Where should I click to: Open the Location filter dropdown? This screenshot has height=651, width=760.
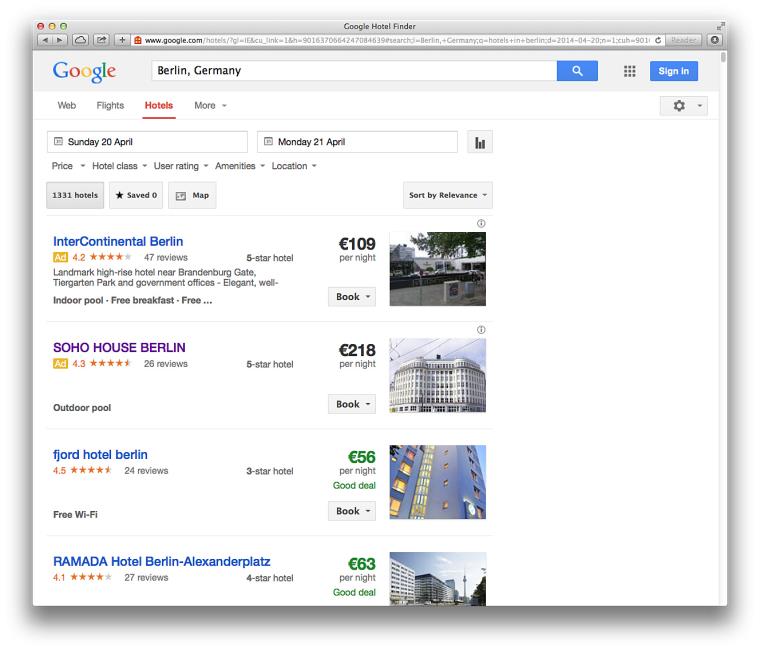click(x=294, y=166)
